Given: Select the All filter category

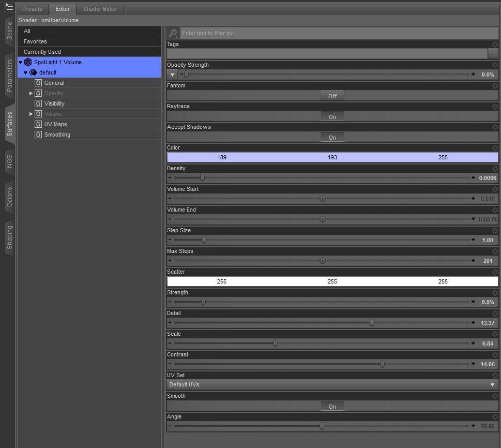Looking at the screenshot, I should point(89,31).
